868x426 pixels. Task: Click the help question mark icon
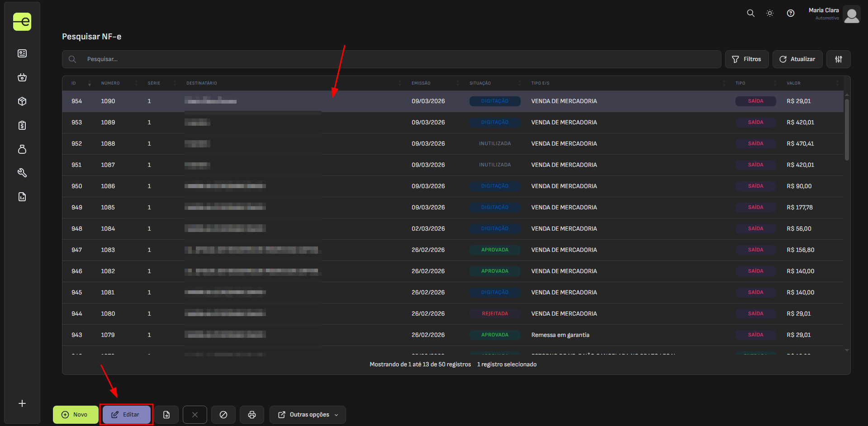(x=791, y=13)
